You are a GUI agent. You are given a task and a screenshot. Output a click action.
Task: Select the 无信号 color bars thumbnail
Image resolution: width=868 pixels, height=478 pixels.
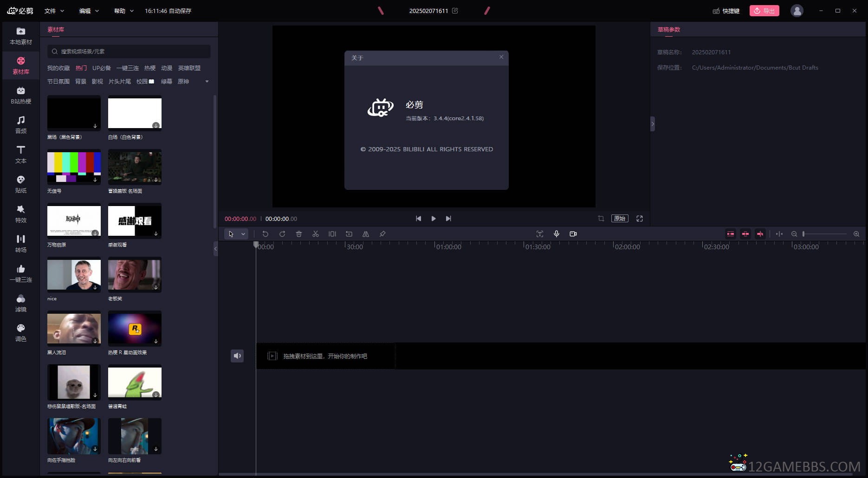pos(74,167)
